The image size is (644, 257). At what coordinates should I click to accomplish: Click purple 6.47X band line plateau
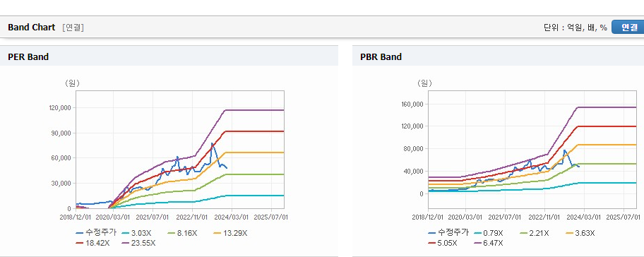[x=607, y=107]
